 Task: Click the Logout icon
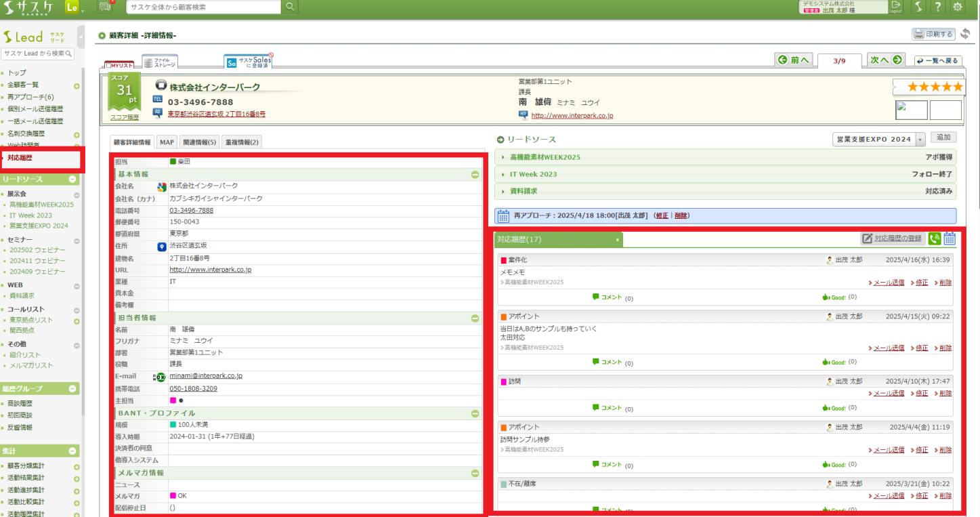click(x=895, y=7)
